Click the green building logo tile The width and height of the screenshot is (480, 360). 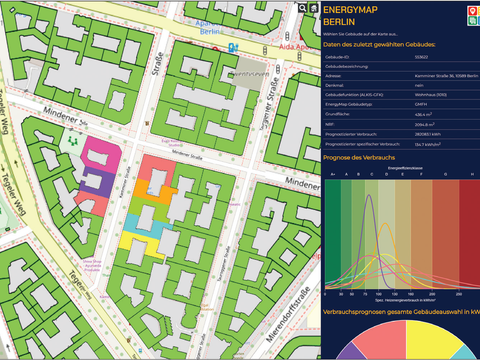click(472, 21)
